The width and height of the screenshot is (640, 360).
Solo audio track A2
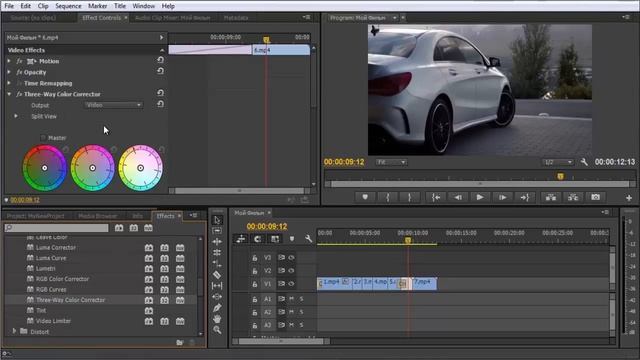click(302, 312)
